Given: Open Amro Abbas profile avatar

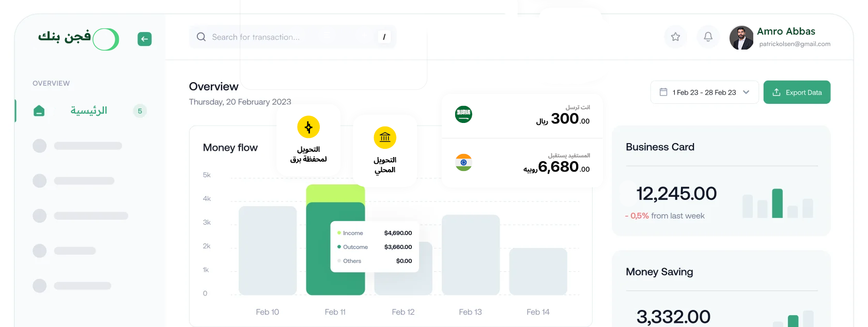Looking at the screenshot, I should click(741, 38).
